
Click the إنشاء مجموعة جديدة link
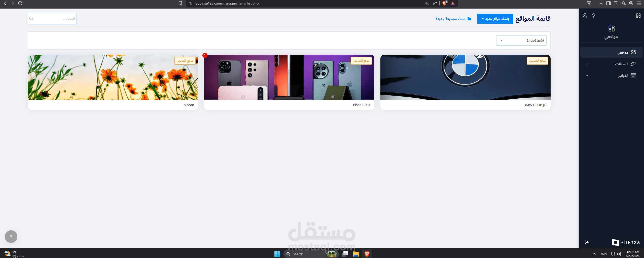click(x=454, y=19)
